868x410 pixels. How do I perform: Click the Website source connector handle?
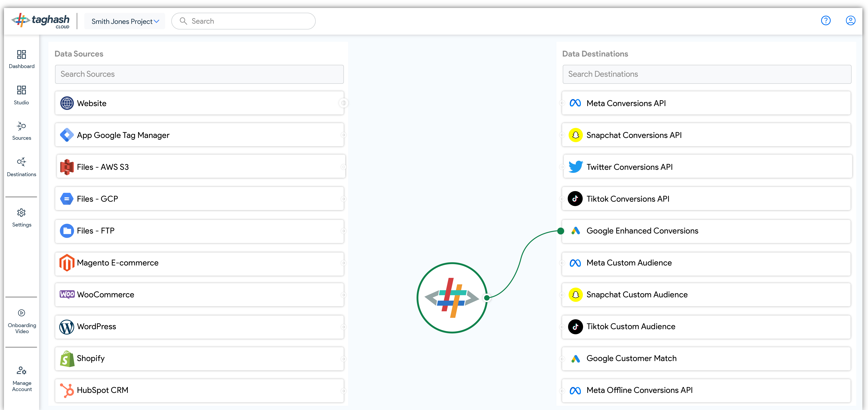point(343,103)
